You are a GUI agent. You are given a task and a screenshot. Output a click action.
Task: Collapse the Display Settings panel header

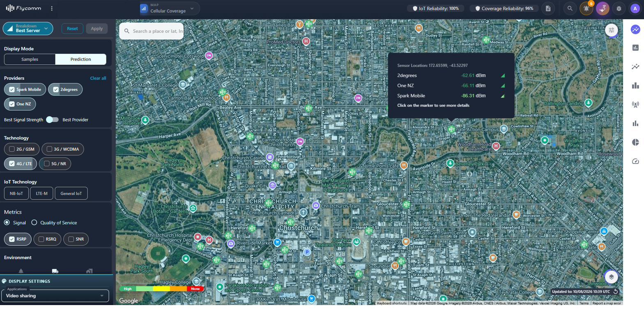click(56, 281)
